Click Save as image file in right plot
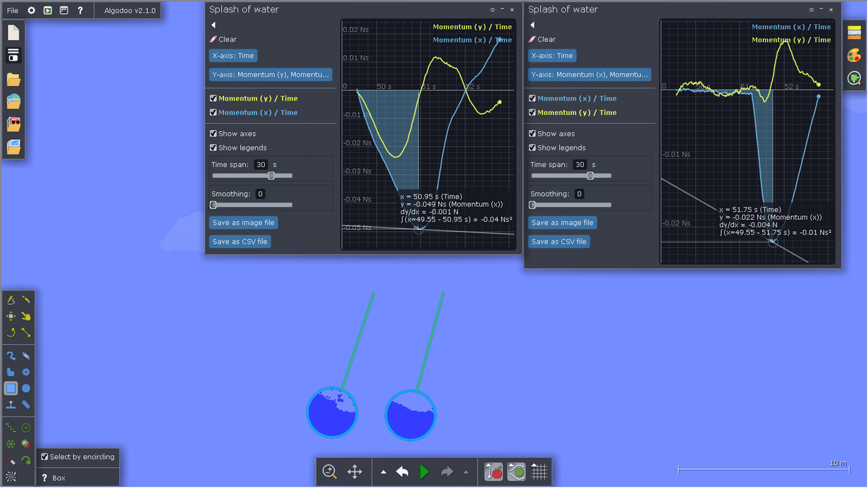Screen dimensions: 868x488 [x=562, y=223]
